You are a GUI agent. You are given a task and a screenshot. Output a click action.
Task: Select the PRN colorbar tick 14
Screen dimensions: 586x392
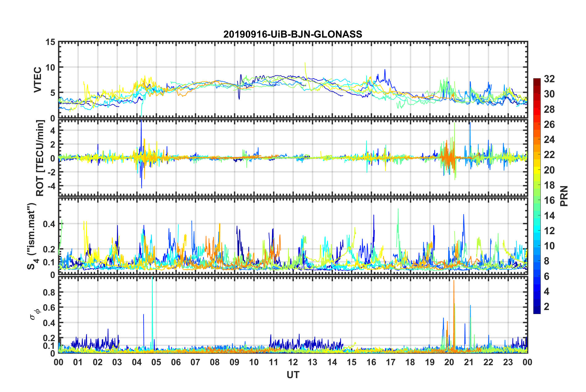point(549,216)
